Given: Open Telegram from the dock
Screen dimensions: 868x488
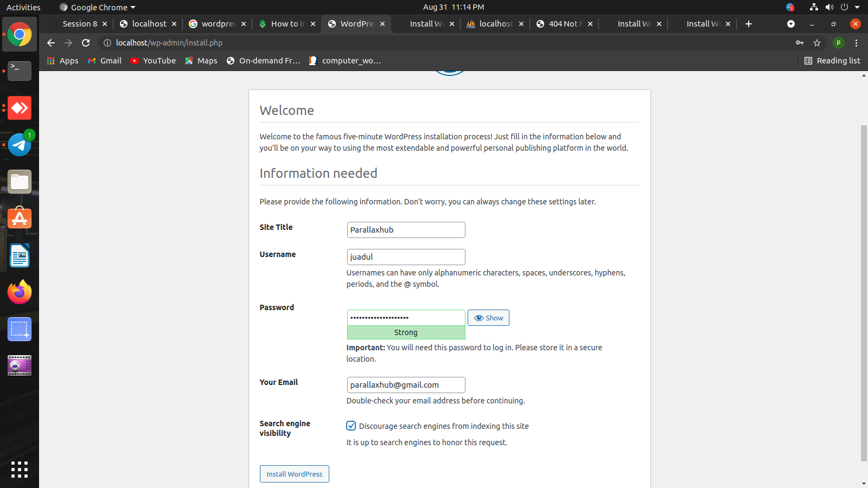Looking at the screenshot, I should 20,145.
